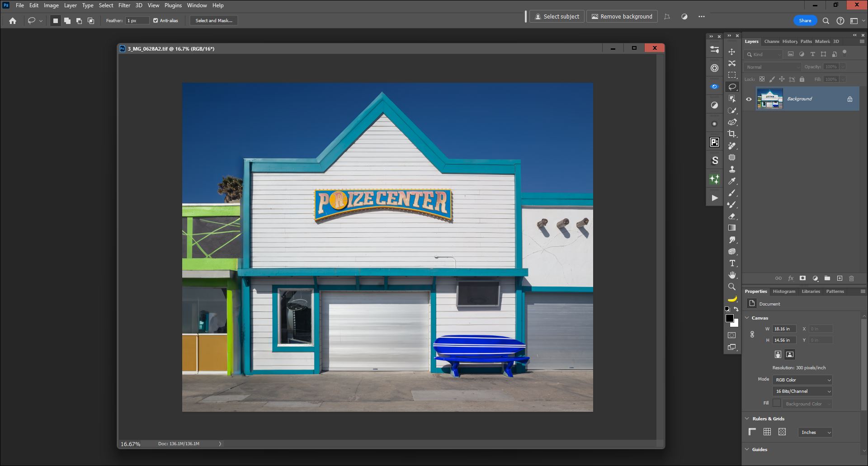
Task: Select the Crop tool
Action: click(732, 134)
